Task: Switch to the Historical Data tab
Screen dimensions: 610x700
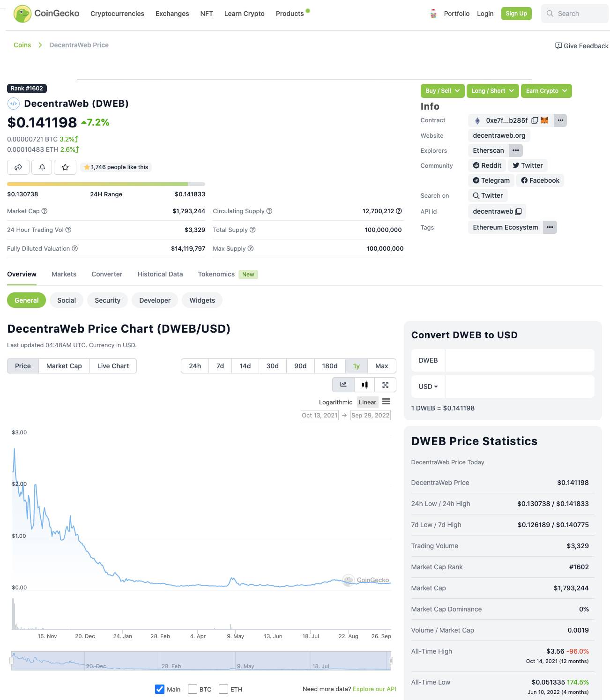Action: pyautogui.click(x=160, y=274)
